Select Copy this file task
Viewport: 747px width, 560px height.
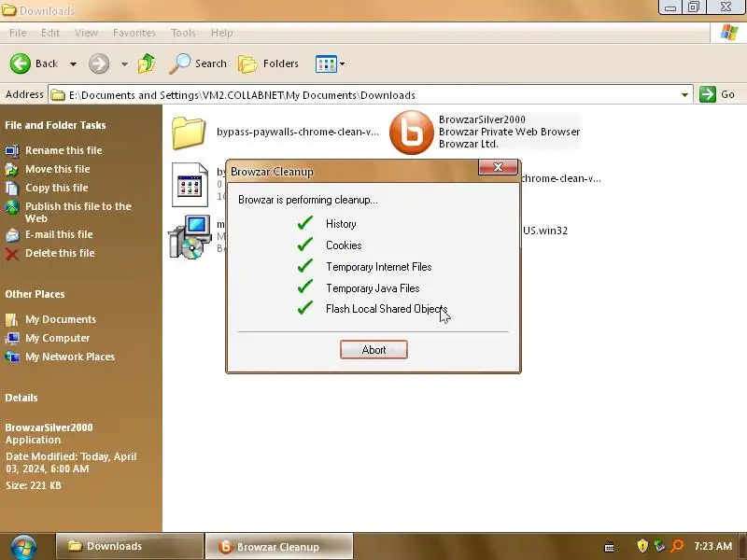pos(57,188)
